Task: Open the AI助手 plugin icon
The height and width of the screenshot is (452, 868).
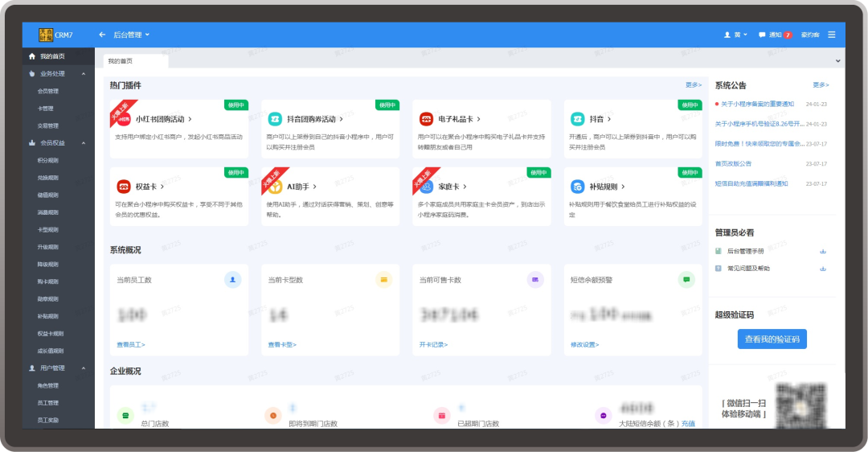Action: tap(275, 187)
